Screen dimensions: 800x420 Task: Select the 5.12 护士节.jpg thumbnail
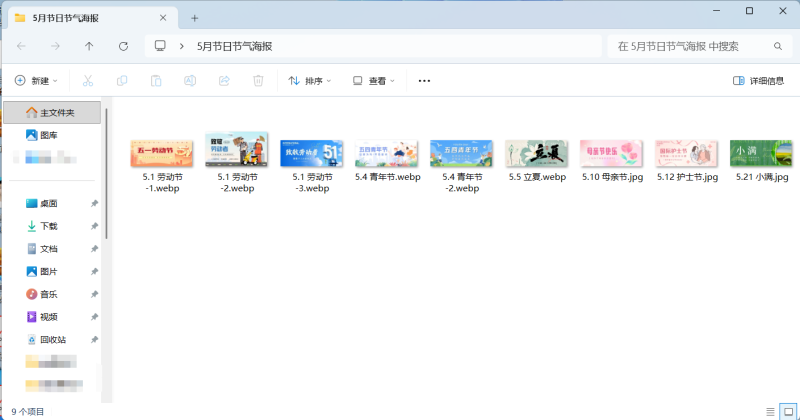[686, 153]
